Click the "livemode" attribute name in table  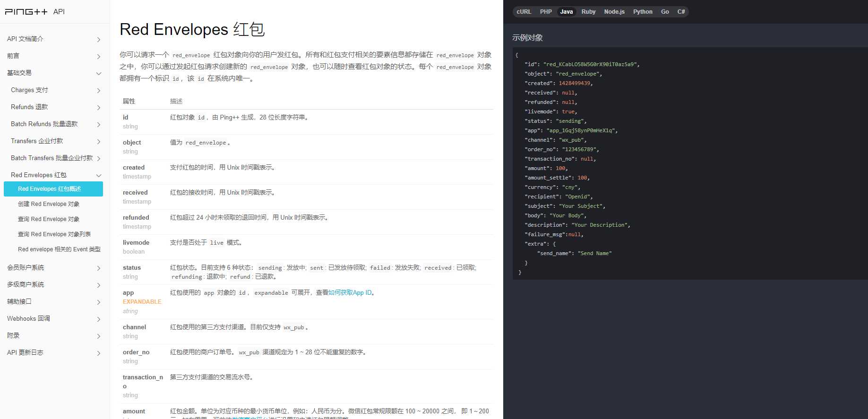click(x=136, y=242)
